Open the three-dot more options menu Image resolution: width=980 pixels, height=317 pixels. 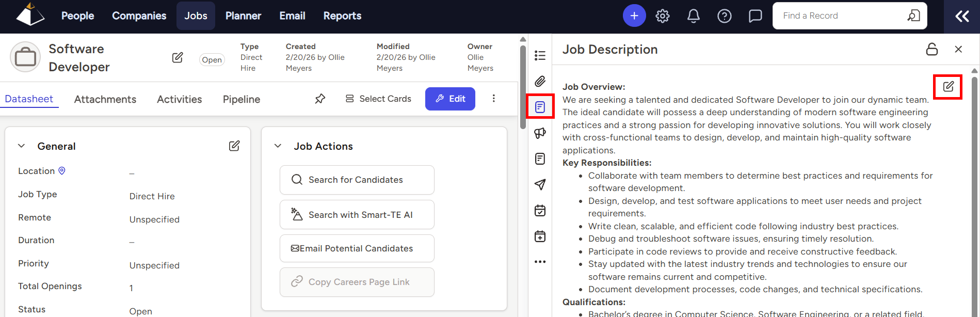tap(494, 99)
